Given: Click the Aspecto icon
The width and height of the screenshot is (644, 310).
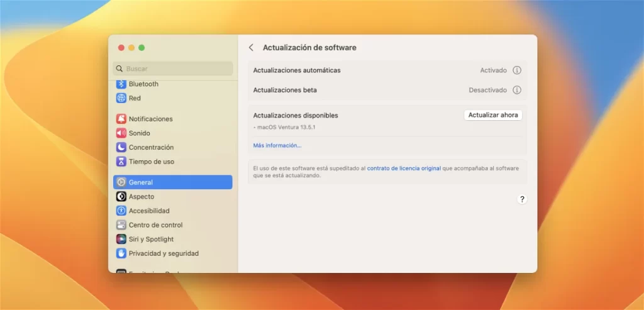Looking at the screenshot, I should coord(121,196).
